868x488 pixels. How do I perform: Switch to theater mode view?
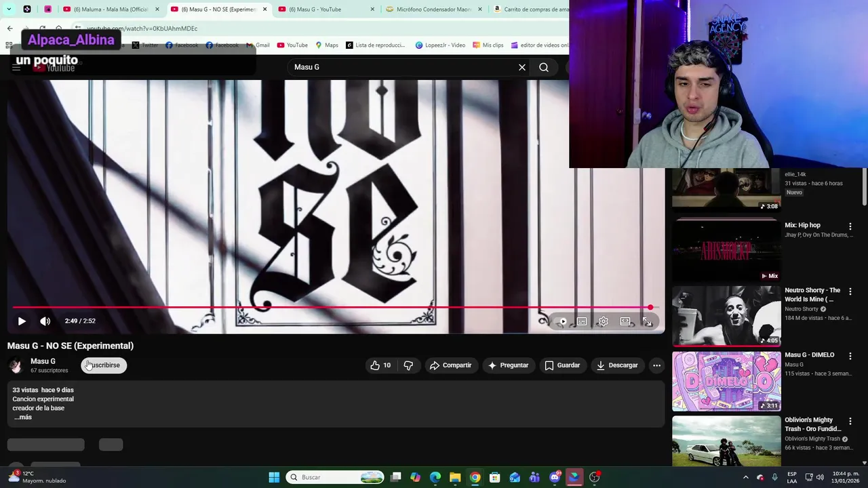625,321
